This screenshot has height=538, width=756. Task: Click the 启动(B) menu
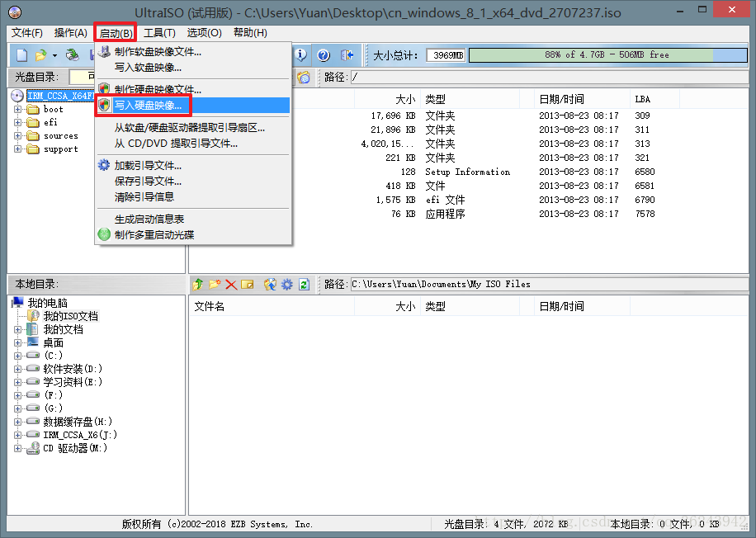116,33
